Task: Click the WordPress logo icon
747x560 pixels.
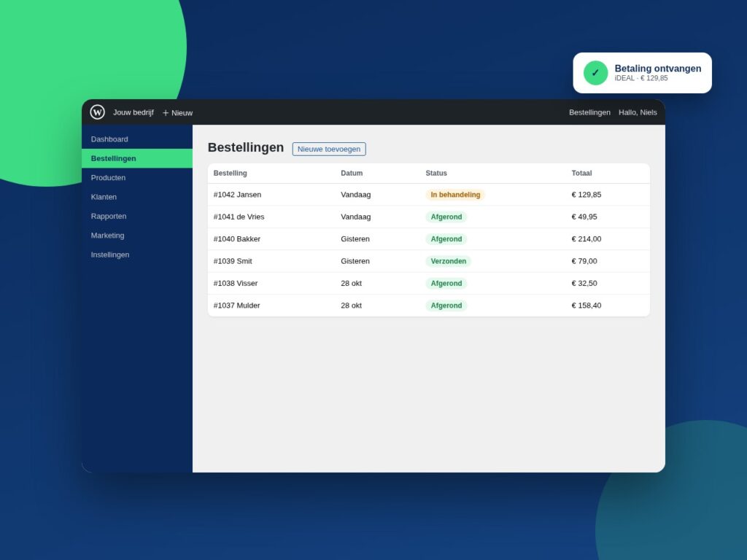Action: pyautogui.click(x=97, y=112)
